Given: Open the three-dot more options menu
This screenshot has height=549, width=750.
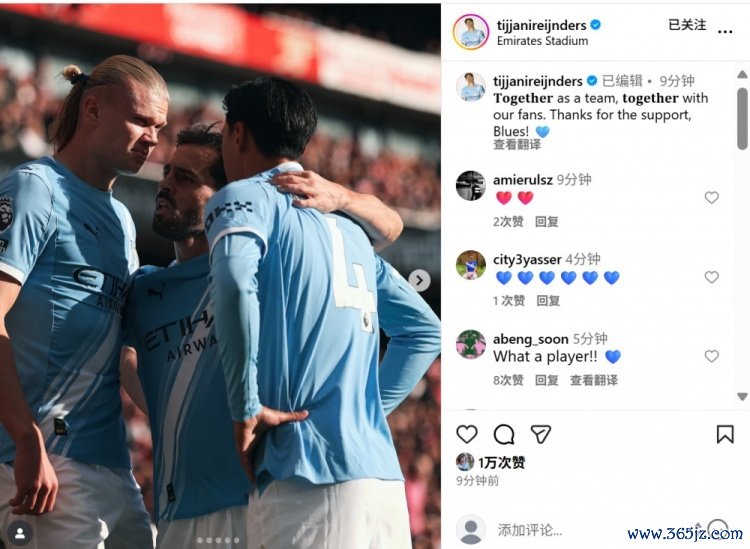Looking at the screenshot, I should pyautogui.click(x=725, y=32).
